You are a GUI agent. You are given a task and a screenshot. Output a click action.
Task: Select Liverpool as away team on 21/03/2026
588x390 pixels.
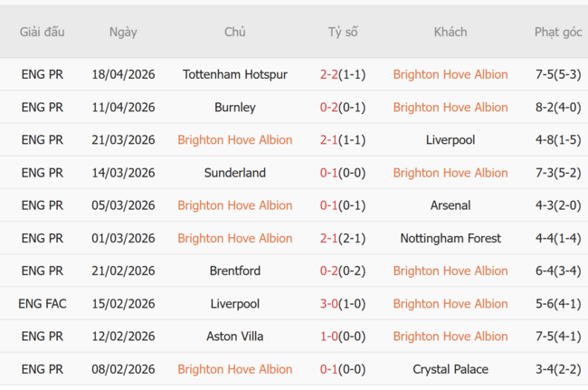(450, 140)
